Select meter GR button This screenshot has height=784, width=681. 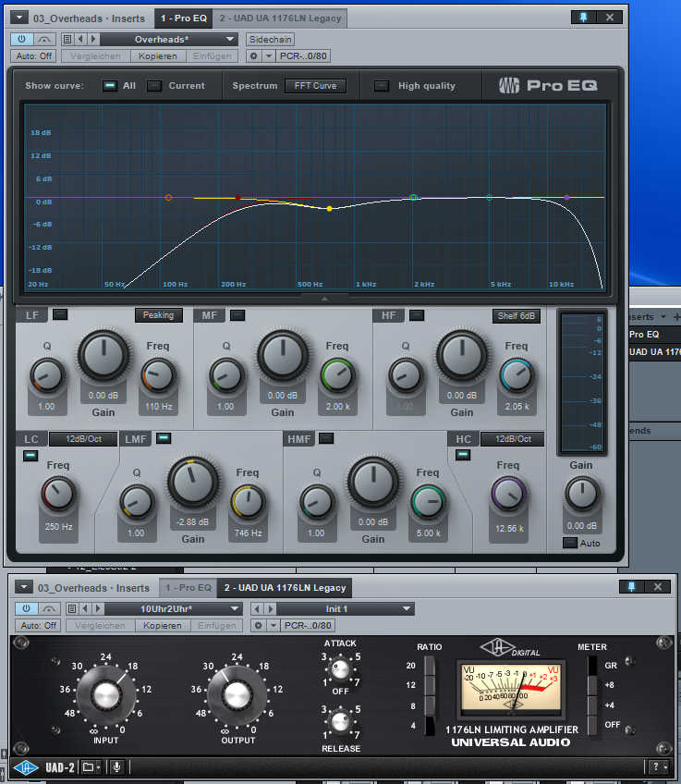tap(592, 666)
